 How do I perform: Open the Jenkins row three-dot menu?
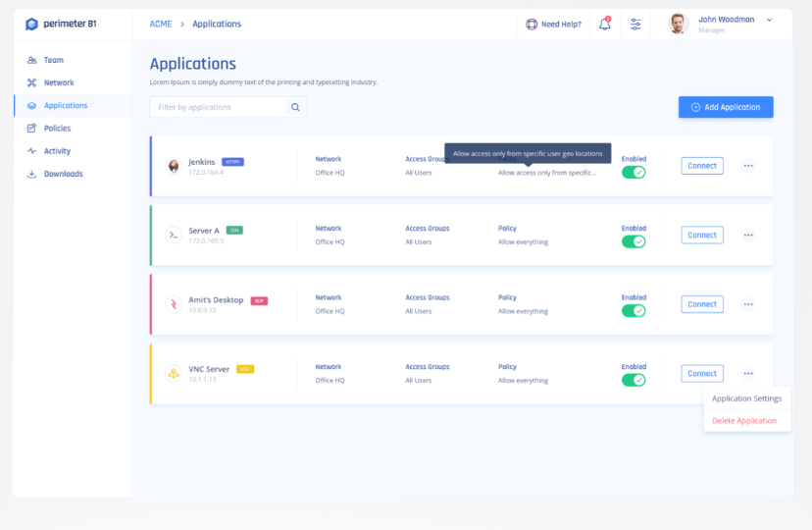[748, 166]
